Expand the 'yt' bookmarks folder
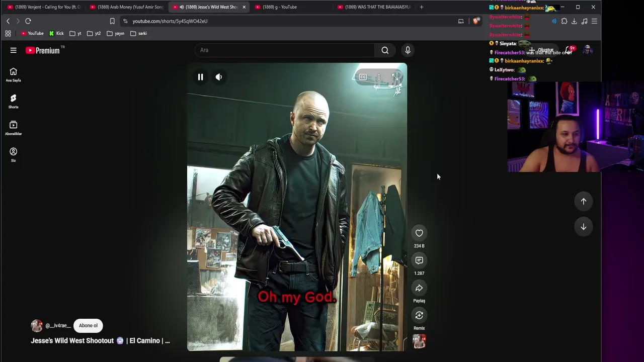 [75, 34]
